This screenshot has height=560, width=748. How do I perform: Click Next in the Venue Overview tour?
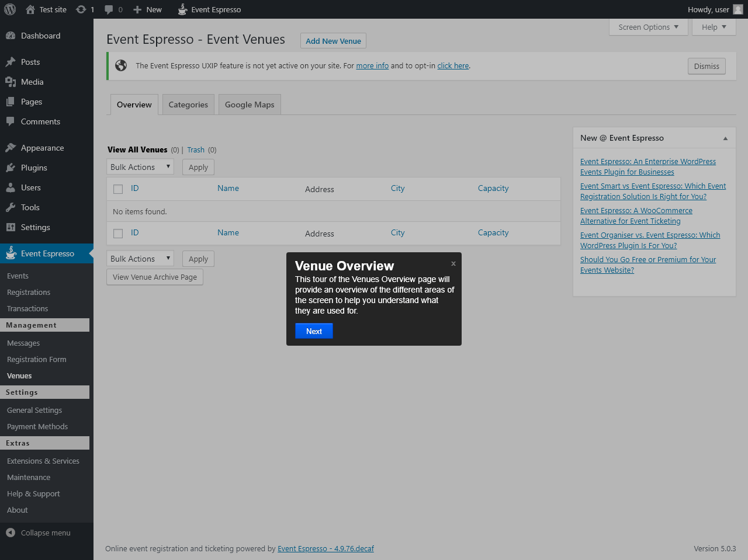coord(314,331)
